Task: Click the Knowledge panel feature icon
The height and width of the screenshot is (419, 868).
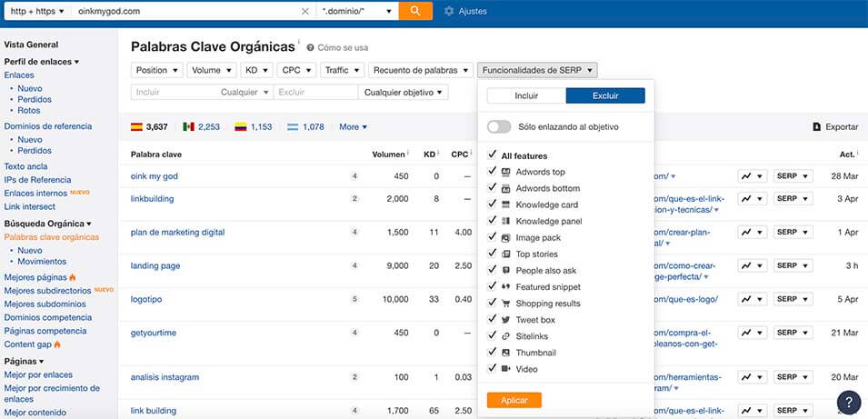Action: [x=505, y=222]
